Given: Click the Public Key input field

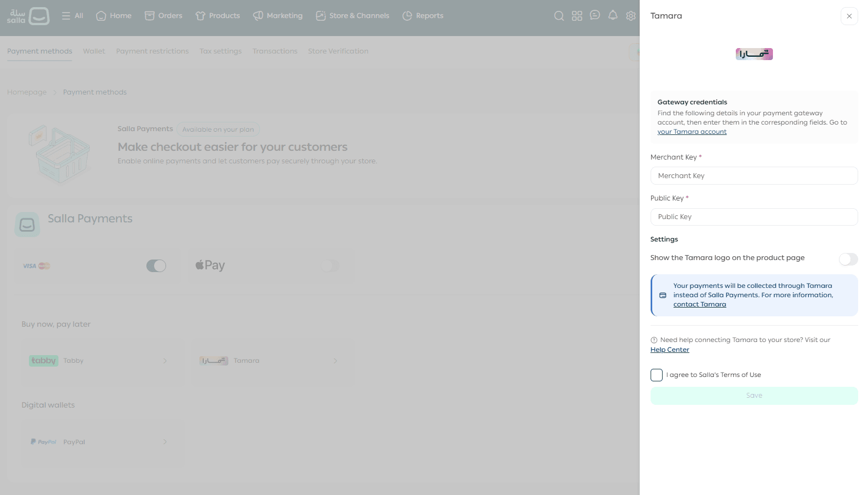Looking at the screenshot, I should pyautogui.click(x=754, y=217).
